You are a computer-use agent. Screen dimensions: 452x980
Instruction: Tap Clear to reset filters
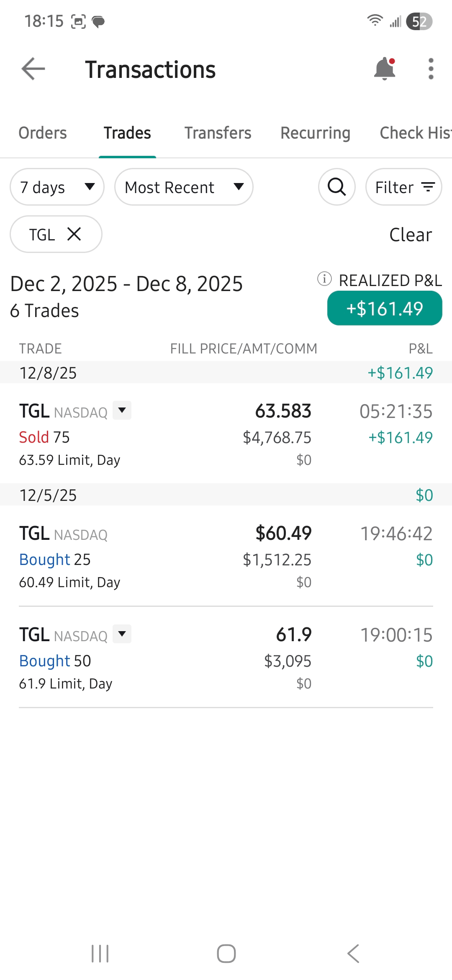point(411,235)
